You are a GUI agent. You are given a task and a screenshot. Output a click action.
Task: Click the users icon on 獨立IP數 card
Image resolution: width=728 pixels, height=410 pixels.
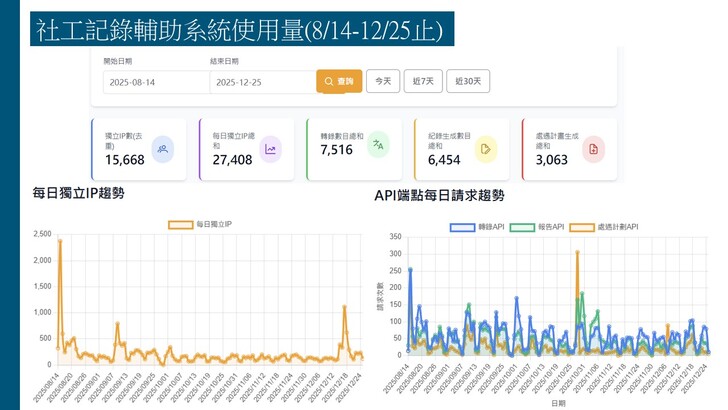pos(162,149)
